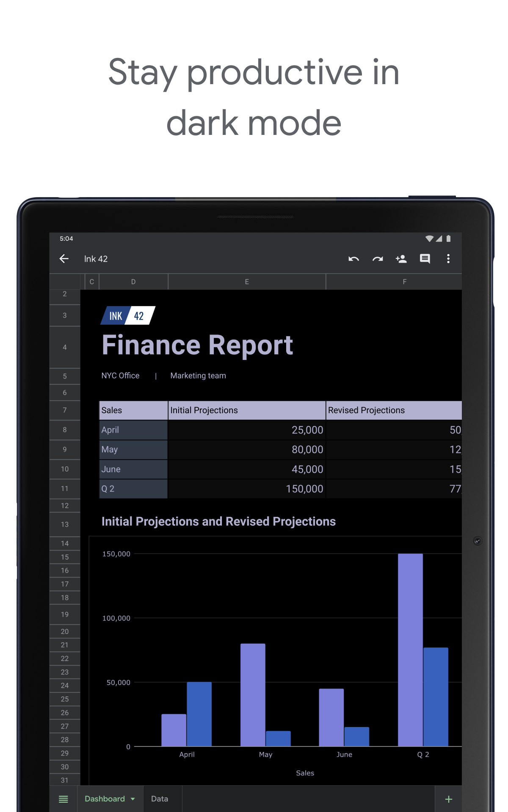Click the status bar clock 5:04
508x812 pixels.
(66, 239)
